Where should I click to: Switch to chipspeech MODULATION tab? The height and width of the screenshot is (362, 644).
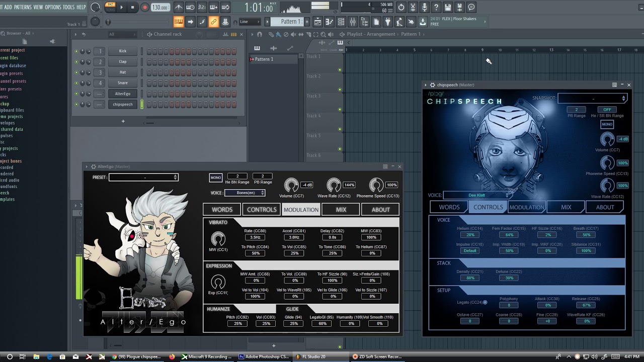tap(527, 207)
